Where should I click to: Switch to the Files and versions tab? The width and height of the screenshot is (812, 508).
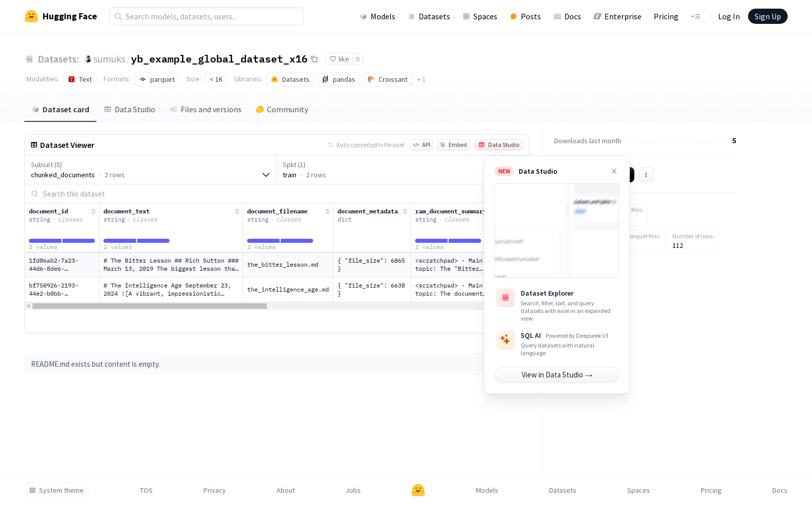206,110
